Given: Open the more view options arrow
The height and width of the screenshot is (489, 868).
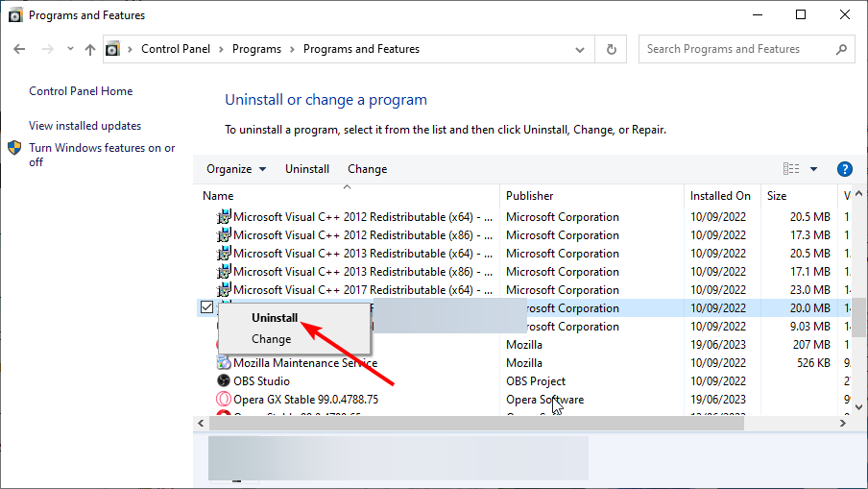Looking at the screenshot, I should pos(814,169).
